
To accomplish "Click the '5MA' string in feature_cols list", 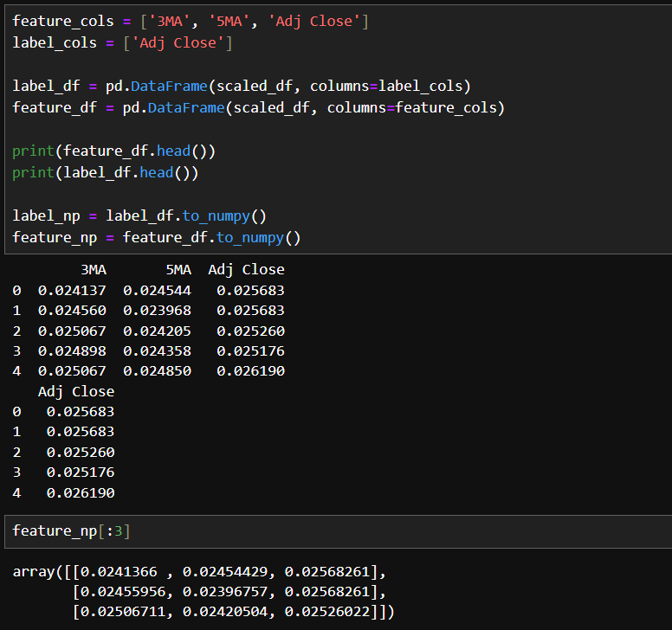I will [229, 21].
